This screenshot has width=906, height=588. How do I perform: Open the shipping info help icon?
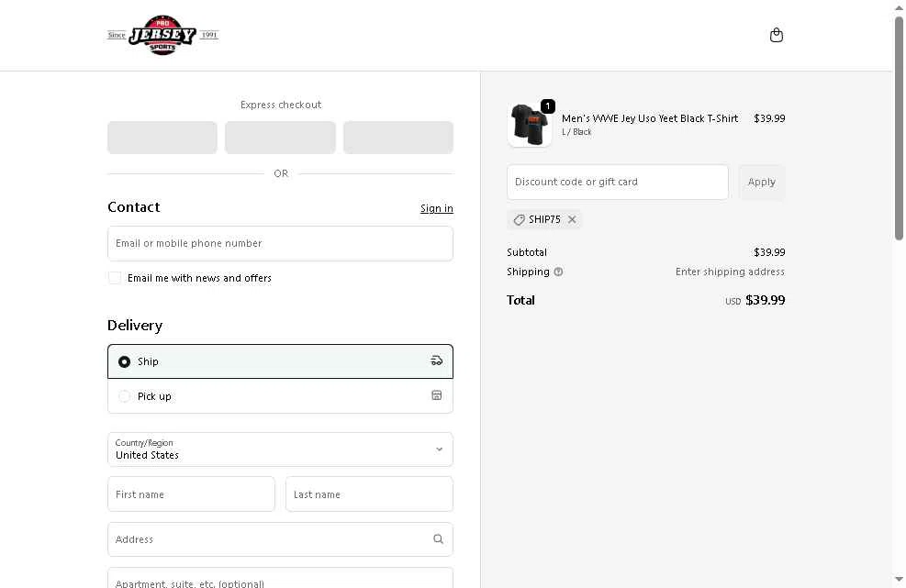click(558, 272)
